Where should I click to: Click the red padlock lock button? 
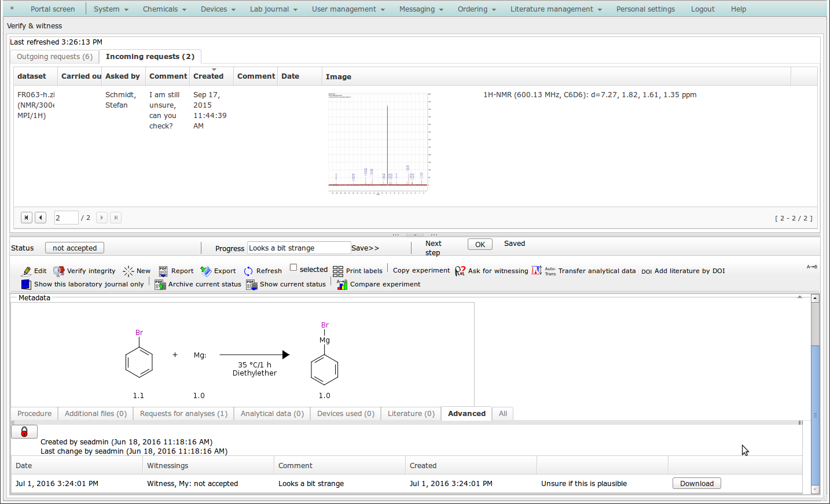click(x=24, y=432)
